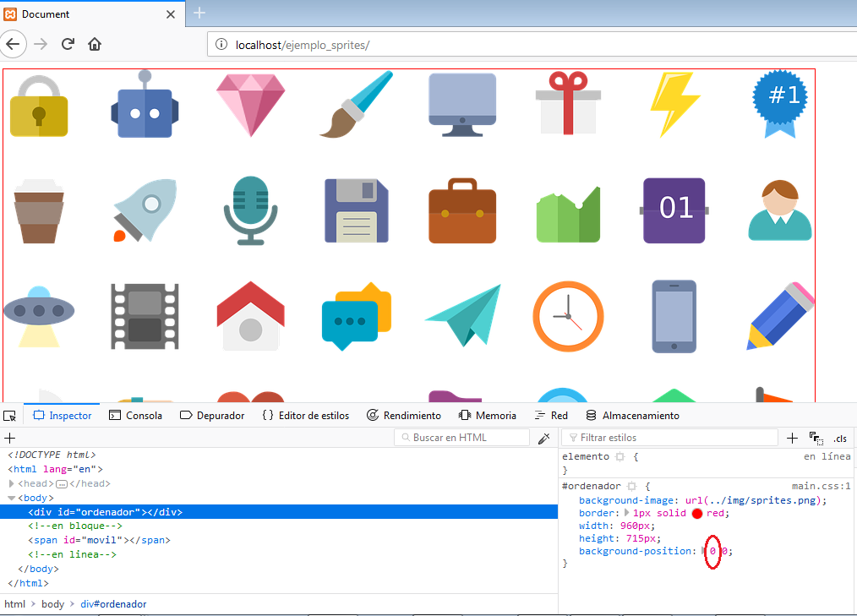Viewport: 857px width, 616px height.
Task: Reload the current page
Action: [68, 44]
